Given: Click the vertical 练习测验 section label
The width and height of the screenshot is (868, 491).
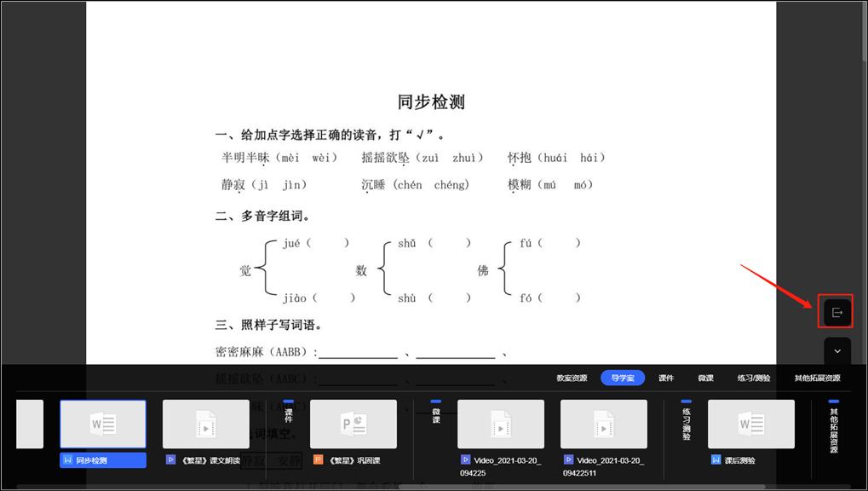Looking at the screenshot, I should point(687,424).
